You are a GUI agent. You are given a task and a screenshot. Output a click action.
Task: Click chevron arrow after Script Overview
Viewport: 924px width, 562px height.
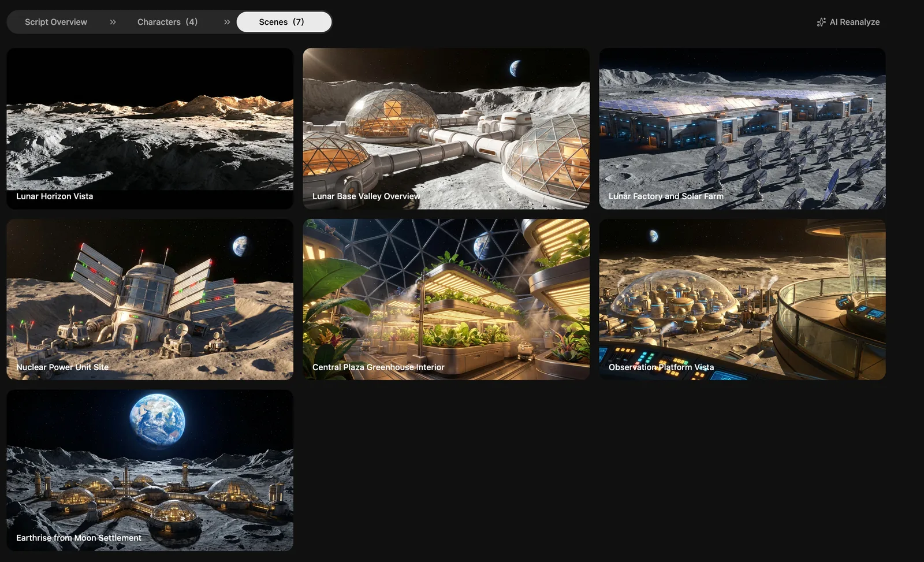click(113, 22)
